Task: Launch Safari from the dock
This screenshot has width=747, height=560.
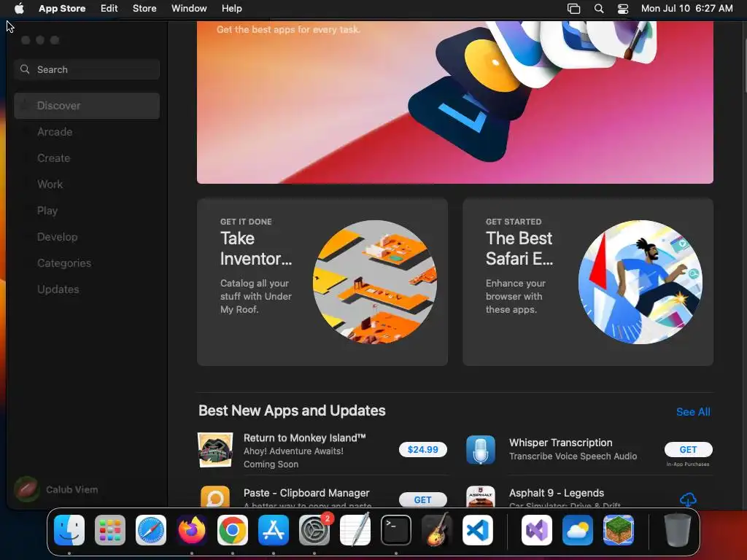Action: click(x=151, y=530)
